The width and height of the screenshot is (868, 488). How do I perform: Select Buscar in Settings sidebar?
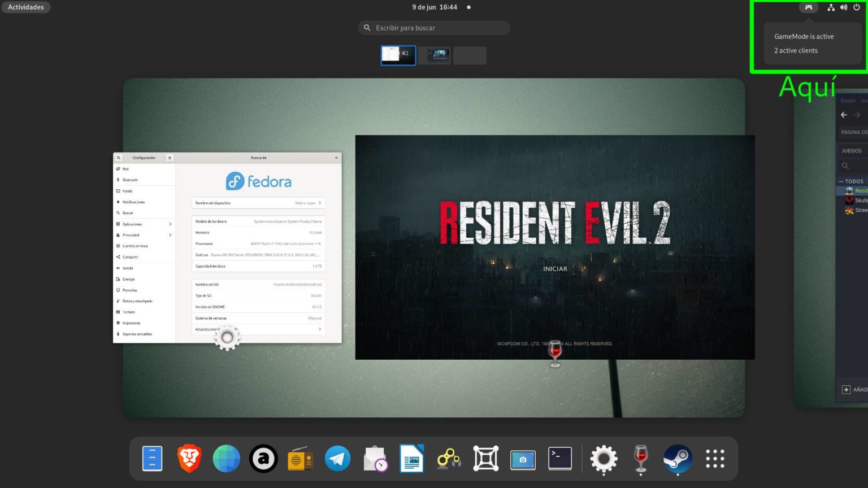click(x=145, y=213)
